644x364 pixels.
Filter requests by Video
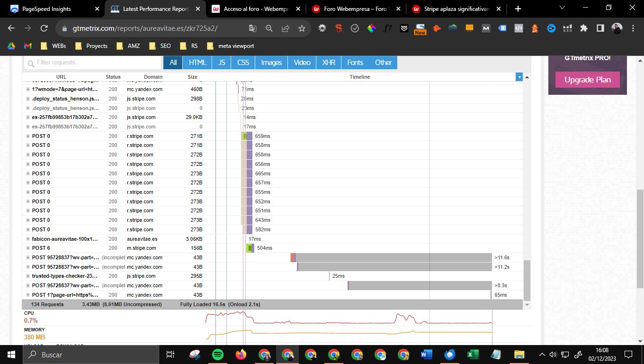click(302, 63)
